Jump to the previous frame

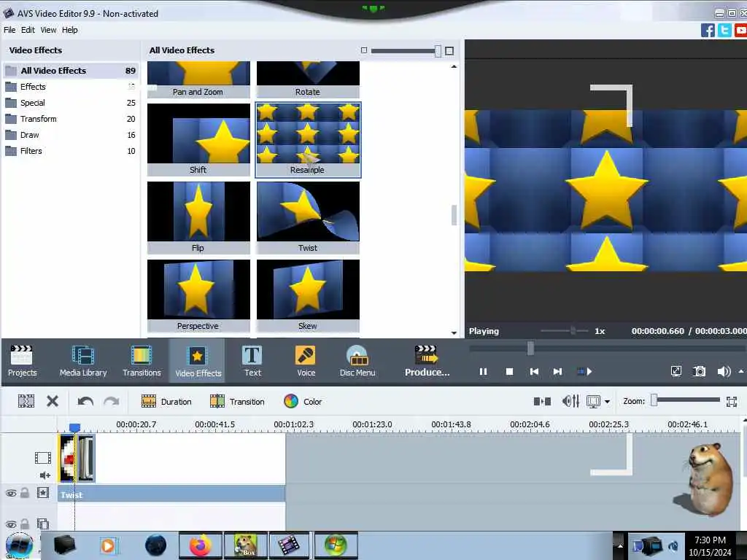pyautogui.click(x=534, y=371)
